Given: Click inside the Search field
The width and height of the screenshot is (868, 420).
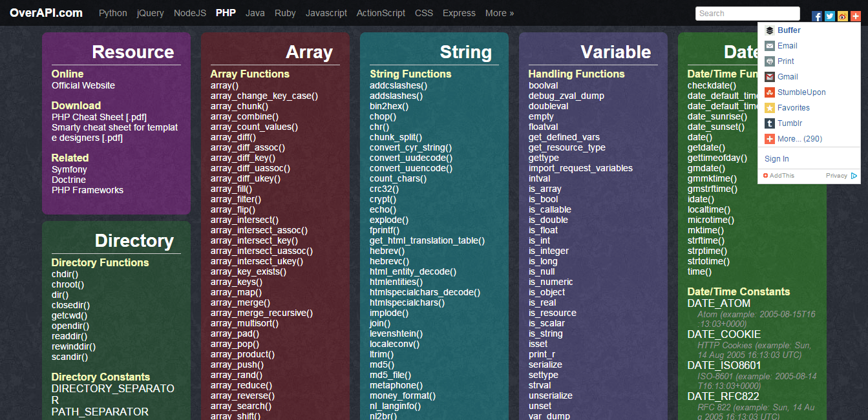Looking at the screenshot, I should point(747,13).
